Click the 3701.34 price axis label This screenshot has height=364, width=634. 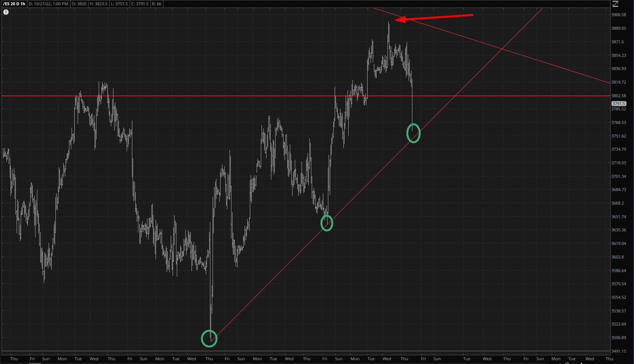(619, 176)
